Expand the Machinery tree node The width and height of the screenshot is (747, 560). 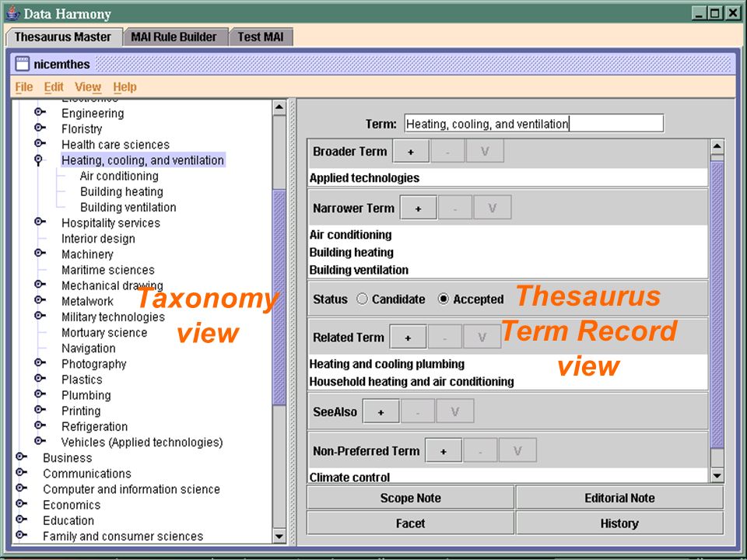[40, 253]
